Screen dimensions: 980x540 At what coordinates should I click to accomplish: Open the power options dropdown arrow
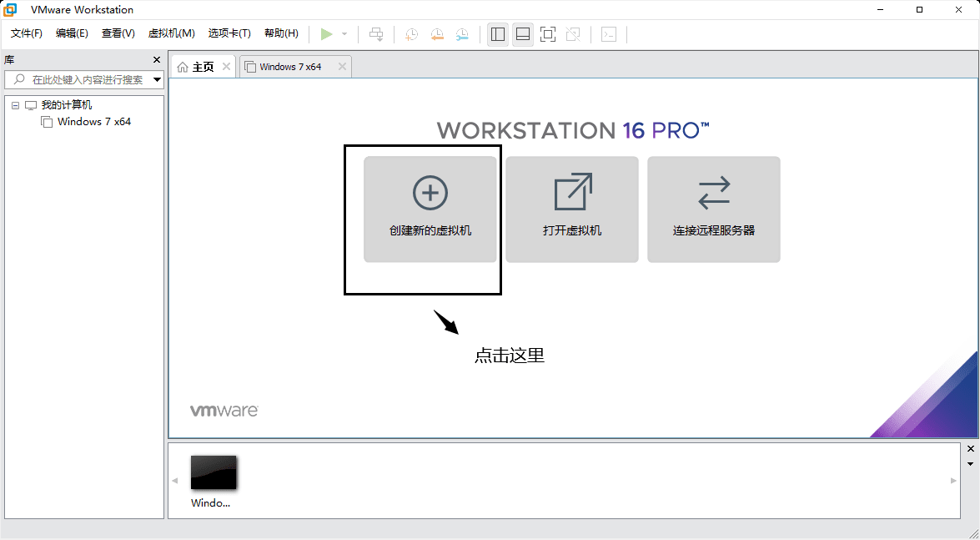[344, 33]
